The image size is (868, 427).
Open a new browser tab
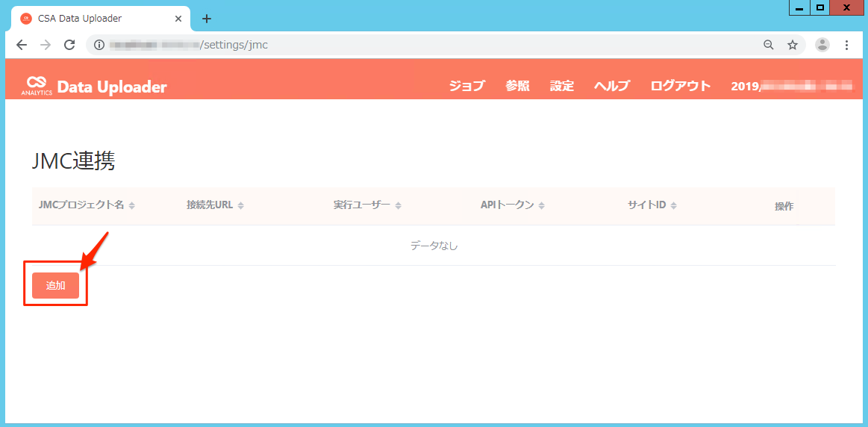click(207, 18)
